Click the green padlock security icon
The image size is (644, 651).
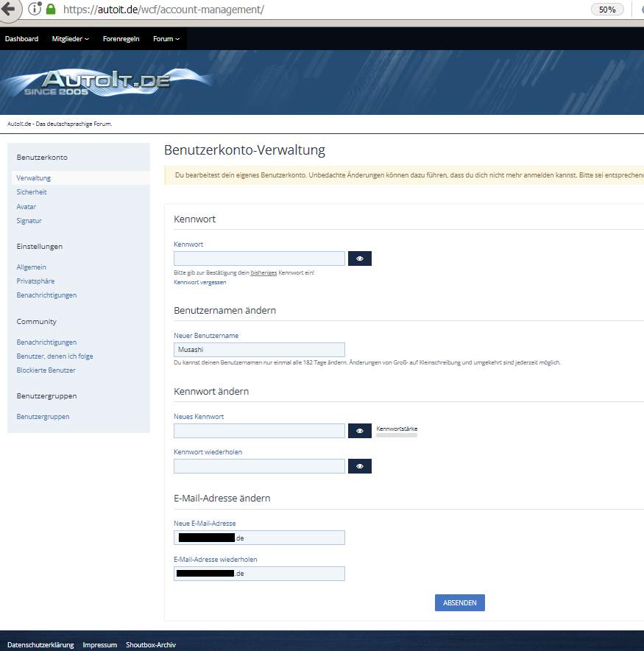[x=51, y=10]
